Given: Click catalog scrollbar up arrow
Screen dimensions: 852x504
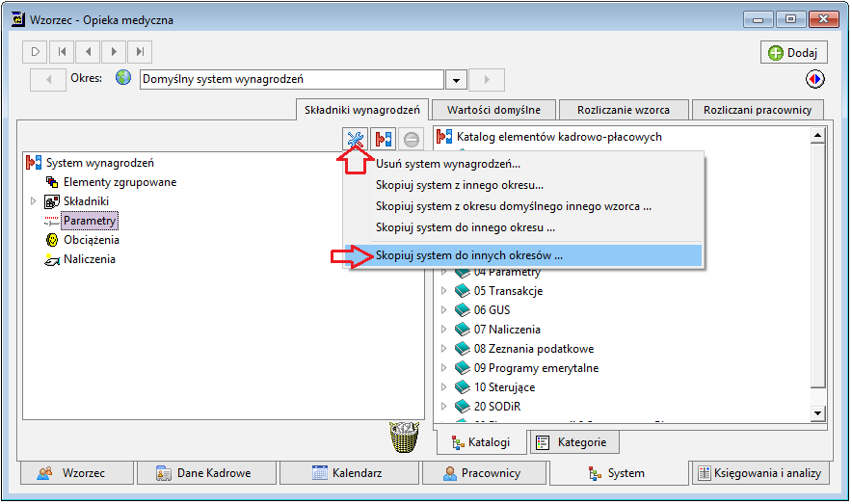Looking at the screenshot, I should pyautogui.click(x=817, y=135).
